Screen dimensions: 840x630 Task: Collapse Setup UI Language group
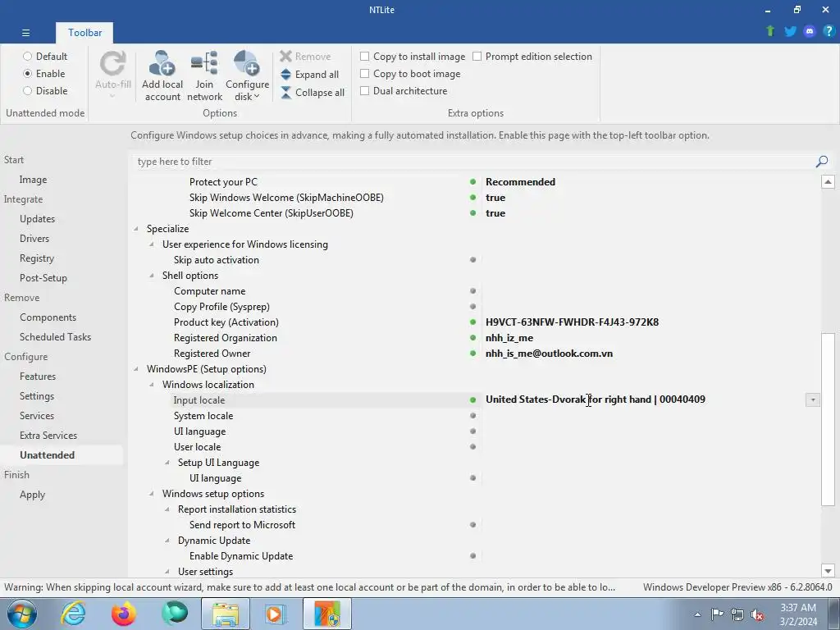[167, 463]
